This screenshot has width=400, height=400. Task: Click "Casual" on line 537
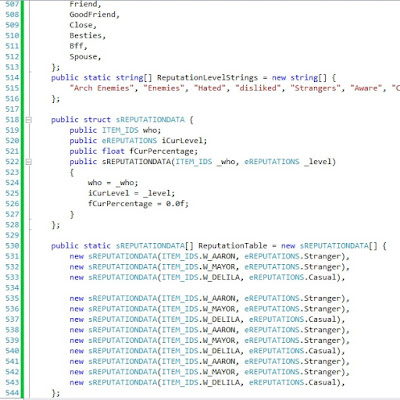(322, 320)
